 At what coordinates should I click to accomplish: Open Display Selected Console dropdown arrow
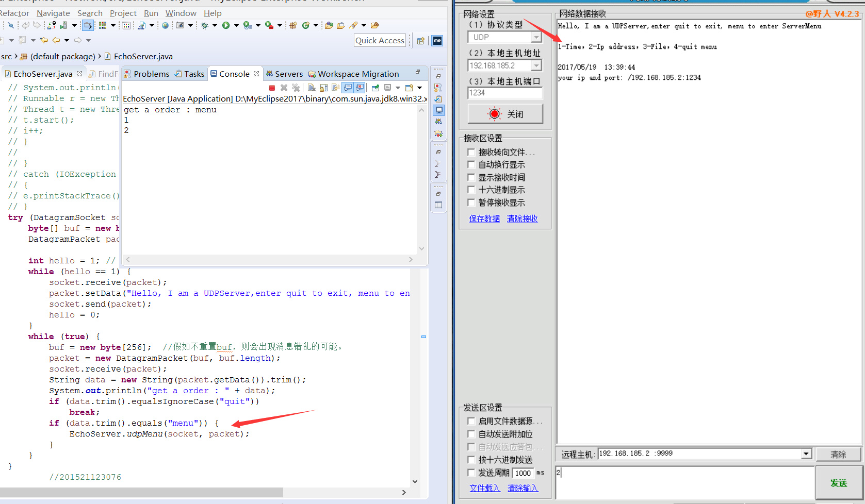click(398, 88)
